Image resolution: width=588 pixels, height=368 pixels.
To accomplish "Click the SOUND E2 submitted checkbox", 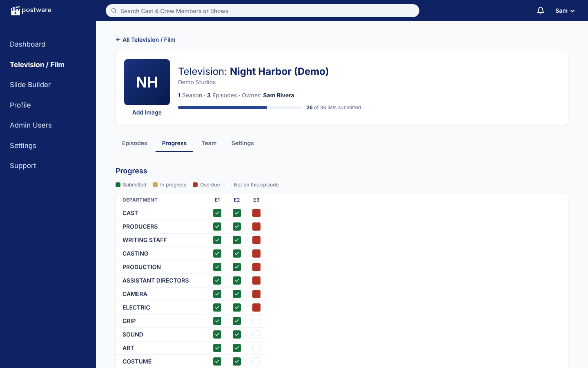I will pos(237,334).
